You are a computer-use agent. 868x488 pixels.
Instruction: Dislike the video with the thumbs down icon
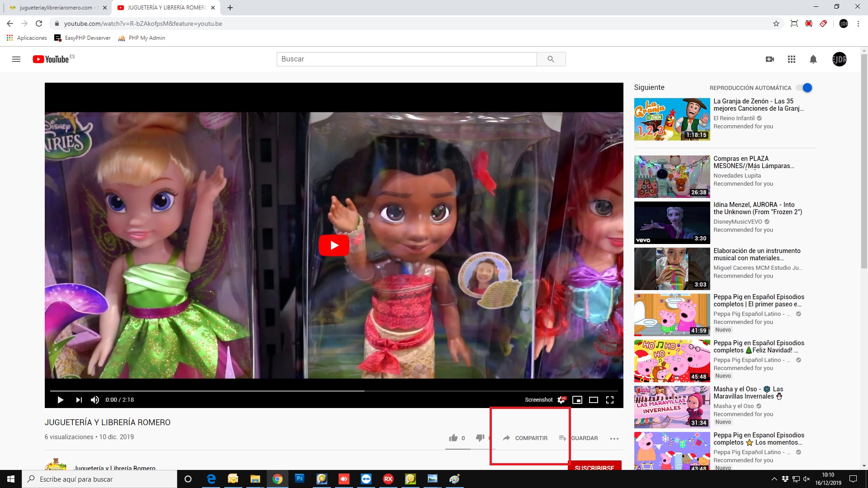(x=480, y=438)
